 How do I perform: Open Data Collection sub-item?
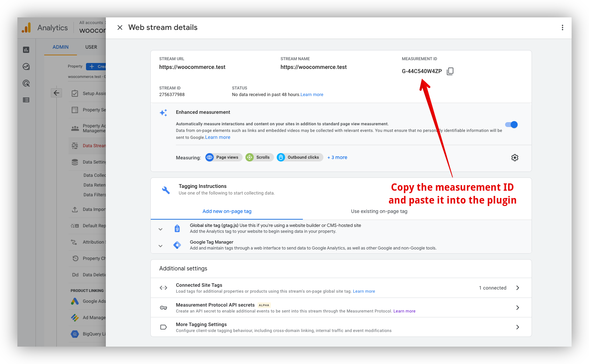(94, 175)
